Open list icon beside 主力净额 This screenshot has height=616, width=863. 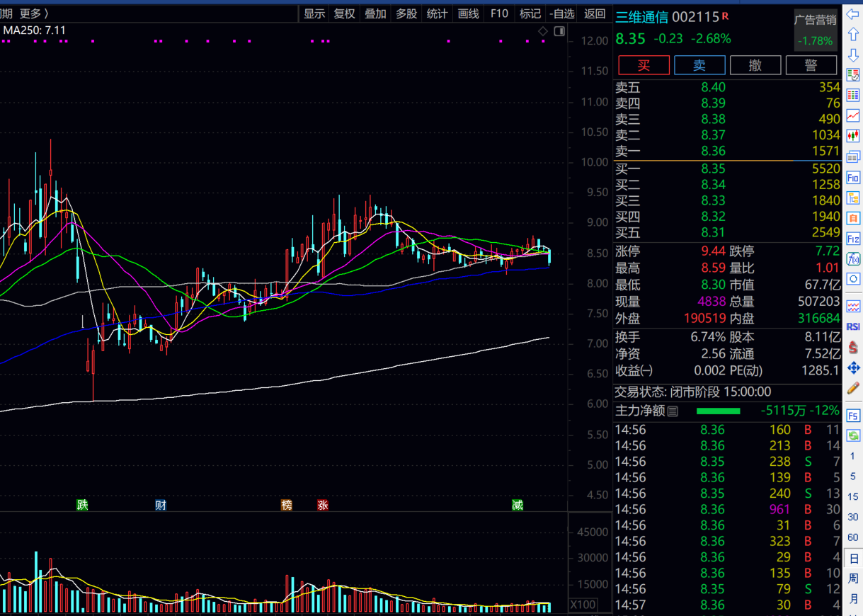tap(673, 411)
